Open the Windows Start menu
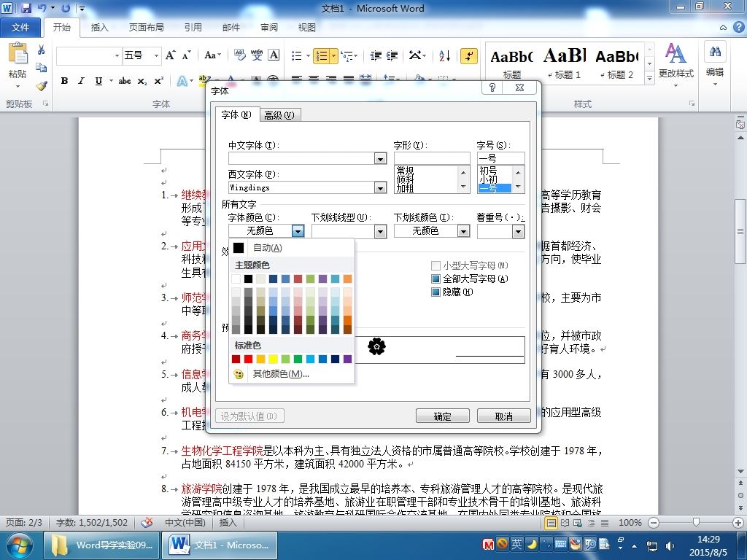747x560 pixels. [20, 545]
